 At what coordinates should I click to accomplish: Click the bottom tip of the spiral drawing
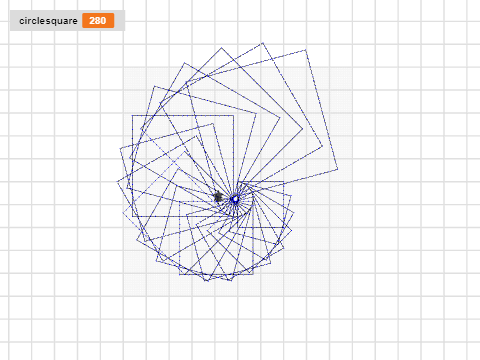pyautogui.click(x=207, y=281)
